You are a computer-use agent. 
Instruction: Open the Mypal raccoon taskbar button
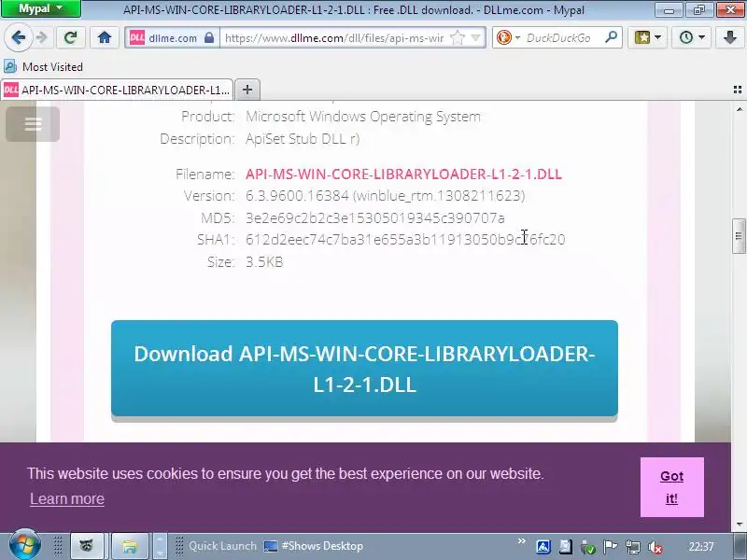(x=87, y=546)
